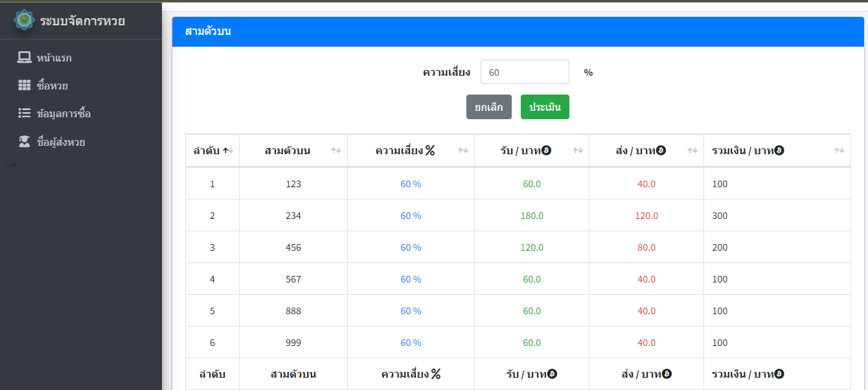This screenshot has height=390, width=868.
Task: Click the 60 % risk link for 123
Action: pyautogui.click(x=411, y=184)
